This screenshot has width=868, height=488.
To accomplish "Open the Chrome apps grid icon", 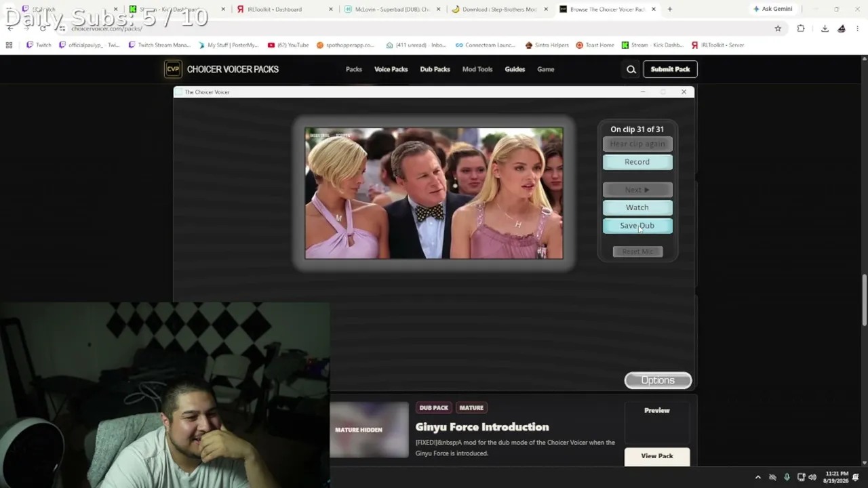I will click(9, 45).
